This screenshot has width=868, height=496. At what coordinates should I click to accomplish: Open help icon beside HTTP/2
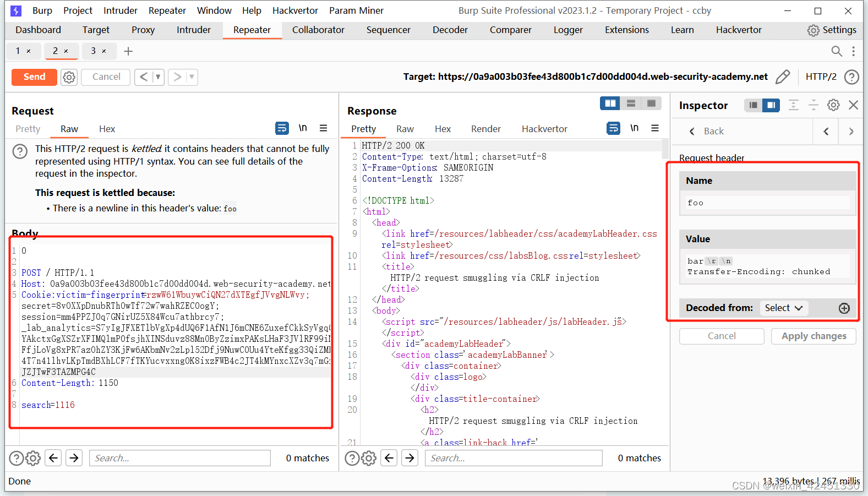point(851,77)
